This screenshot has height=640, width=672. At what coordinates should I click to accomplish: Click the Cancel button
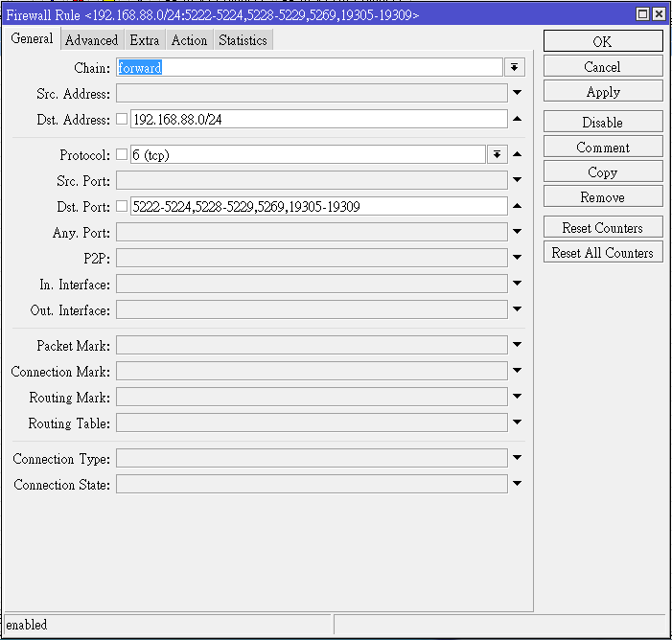(x=603, y=66)
